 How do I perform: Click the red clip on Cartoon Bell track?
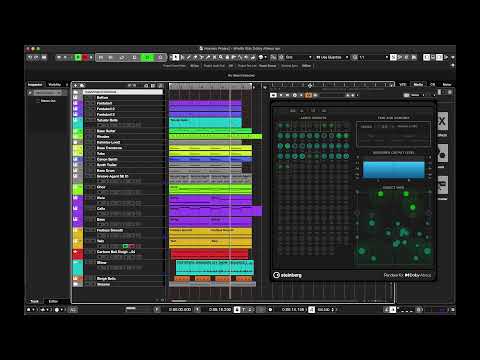[x=209, y=254]
